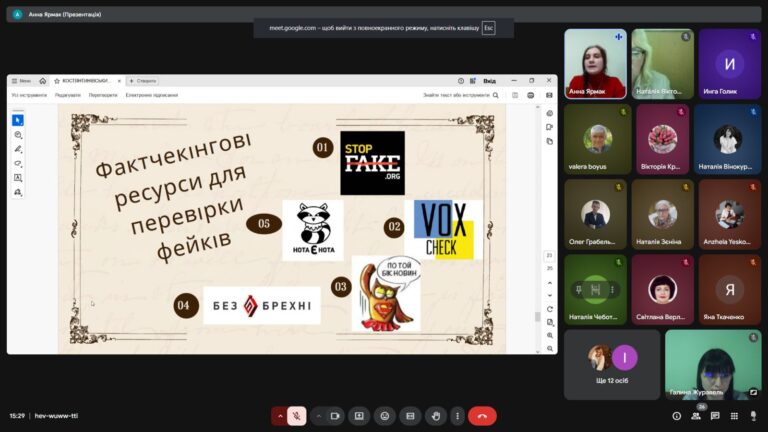Image resolution: width=768 pixels, height=432 pixels.
Task: Select the add text tool
Action: tap(18, 178)
